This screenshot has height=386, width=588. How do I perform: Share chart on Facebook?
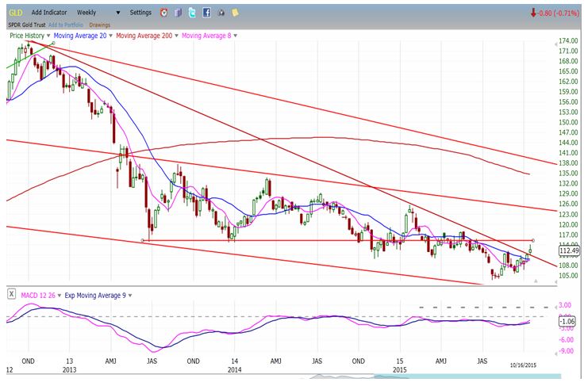(x=206, y=13)
